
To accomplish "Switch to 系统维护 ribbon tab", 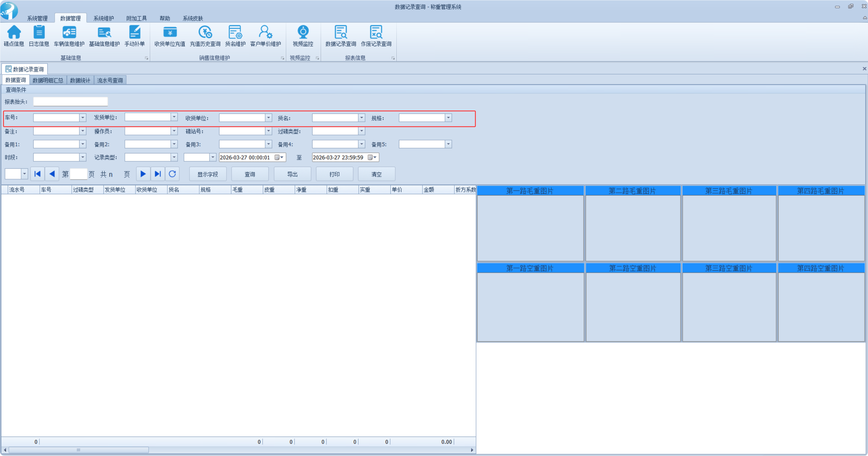I will (x=103, y=18).
